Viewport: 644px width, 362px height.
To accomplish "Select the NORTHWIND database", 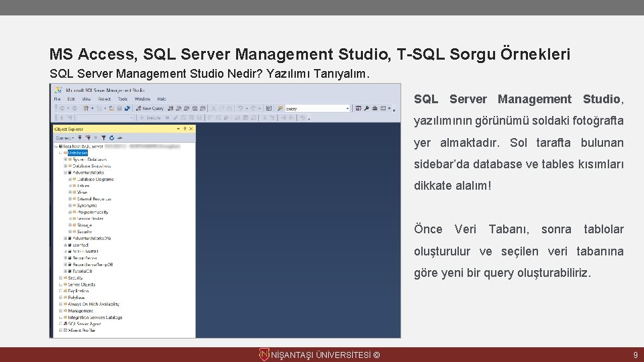I will [85, 251].
